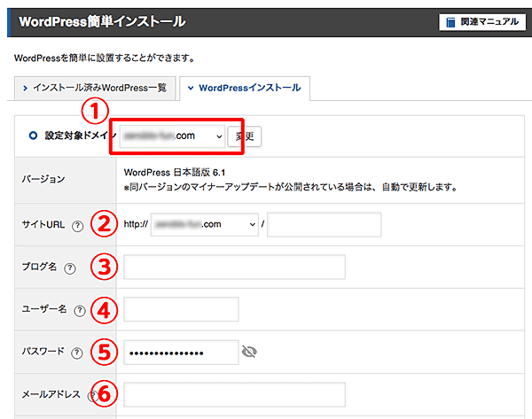Click the パスワード input field
Viewport: 532px width, 419px height.
tap(181, 353)
